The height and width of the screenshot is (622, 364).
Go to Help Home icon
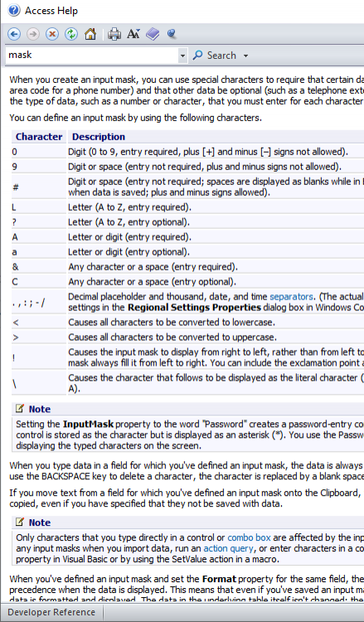90,34
